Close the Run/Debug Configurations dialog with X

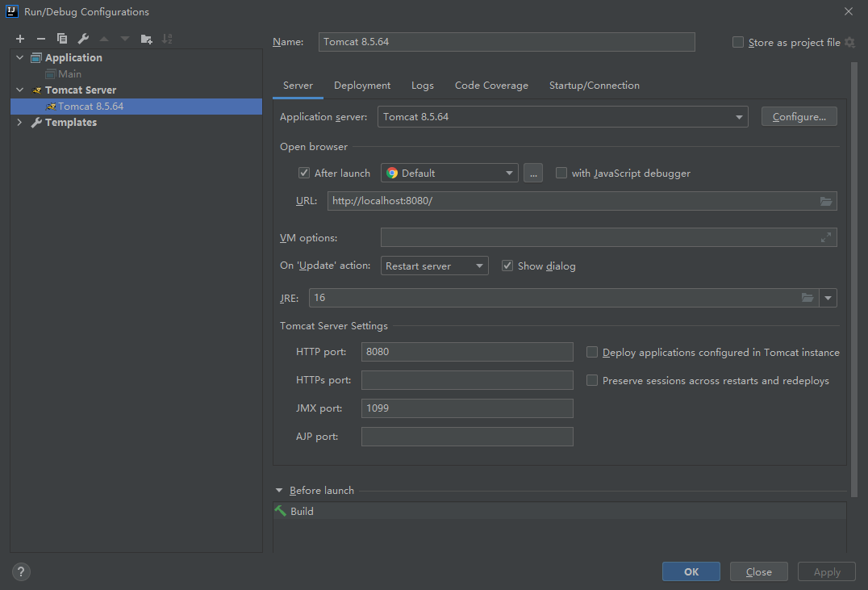849,11
